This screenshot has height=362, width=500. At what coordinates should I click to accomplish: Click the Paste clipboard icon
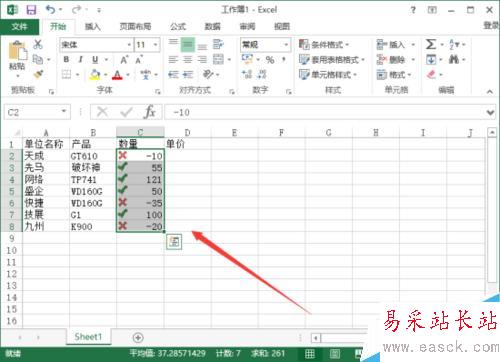coord(17,52)
